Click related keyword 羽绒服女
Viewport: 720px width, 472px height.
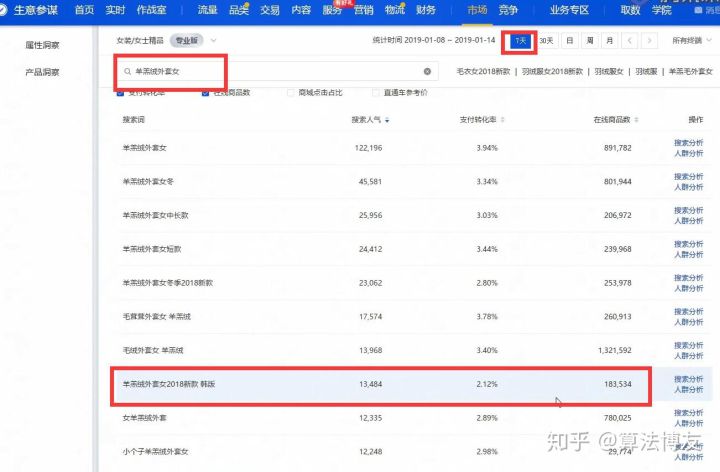click(609, 72)
